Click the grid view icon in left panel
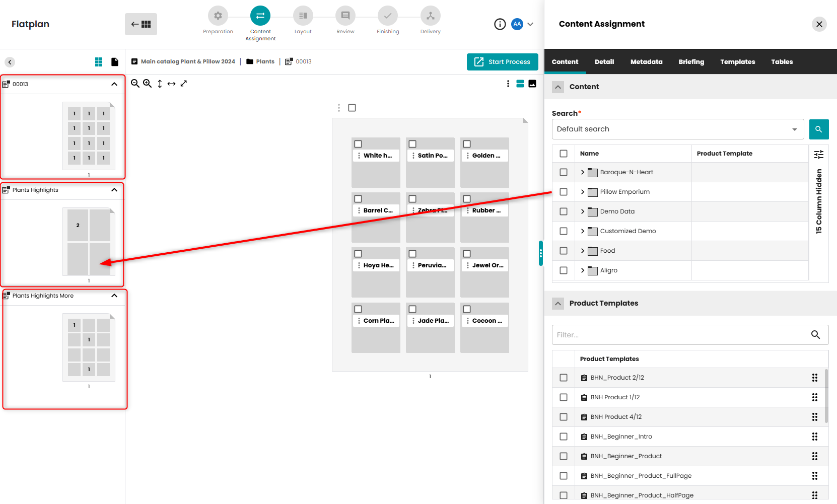Image resolution: width=837 pixels, height=504 pixels. (99, 61)
